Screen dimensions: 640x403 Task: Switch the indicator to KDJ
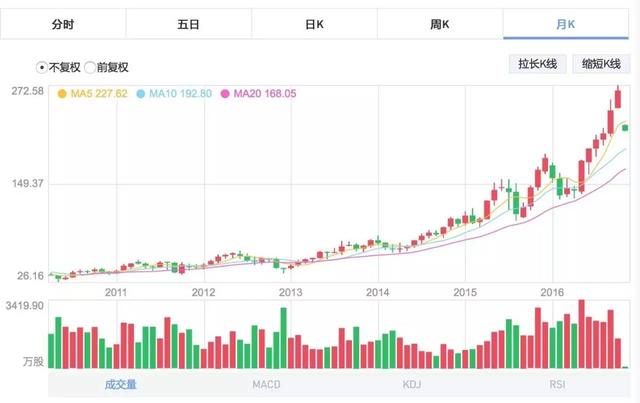click(x=411, y=384)
